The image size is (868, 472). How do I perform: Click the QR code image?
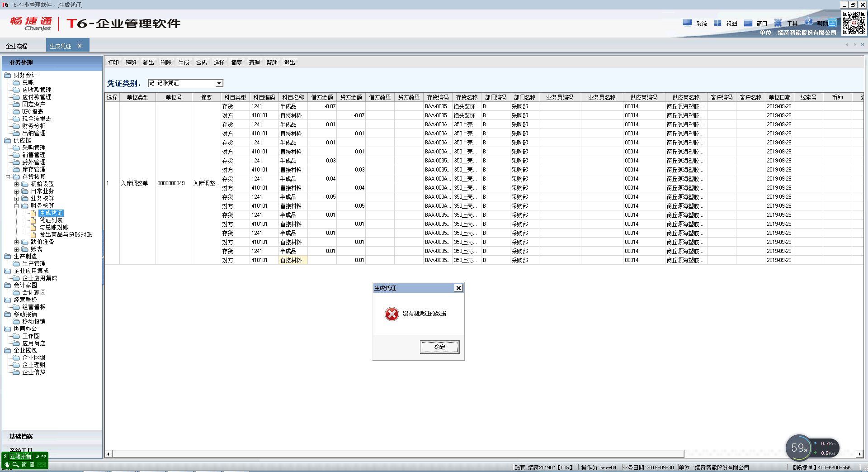point(854,23)
